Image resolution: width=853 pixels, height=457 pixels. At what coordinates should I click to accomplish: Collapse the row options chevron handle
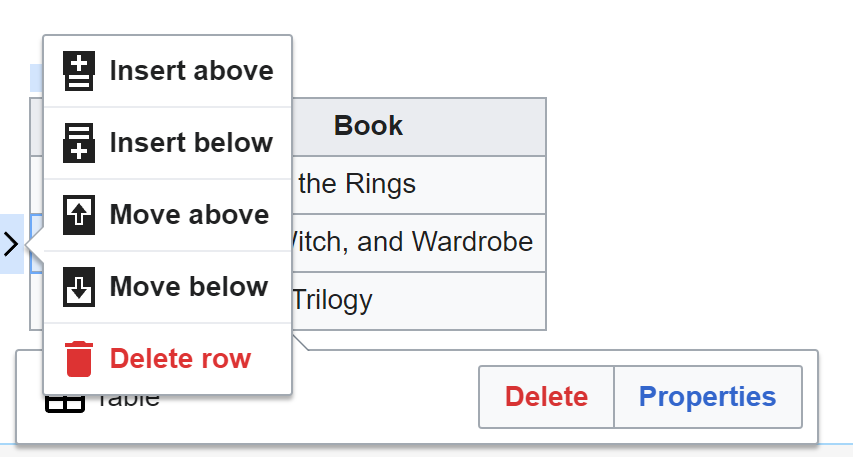tap(11, 244)
